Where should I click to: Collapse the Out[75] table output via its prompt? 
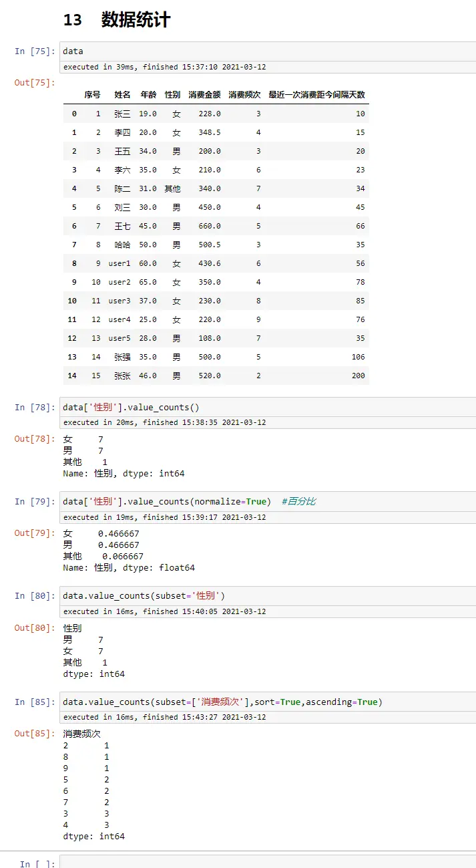[35, 83]
